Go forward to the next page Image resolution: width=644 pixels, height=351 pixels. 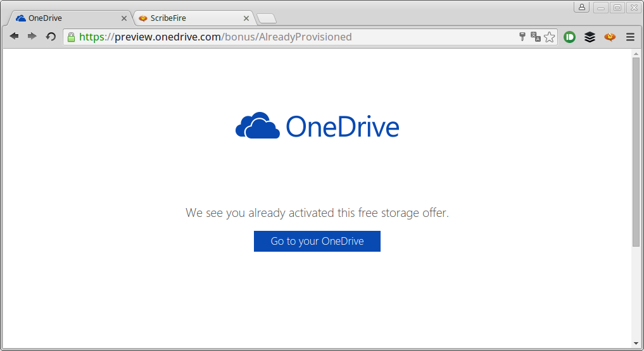click(32, 36)
